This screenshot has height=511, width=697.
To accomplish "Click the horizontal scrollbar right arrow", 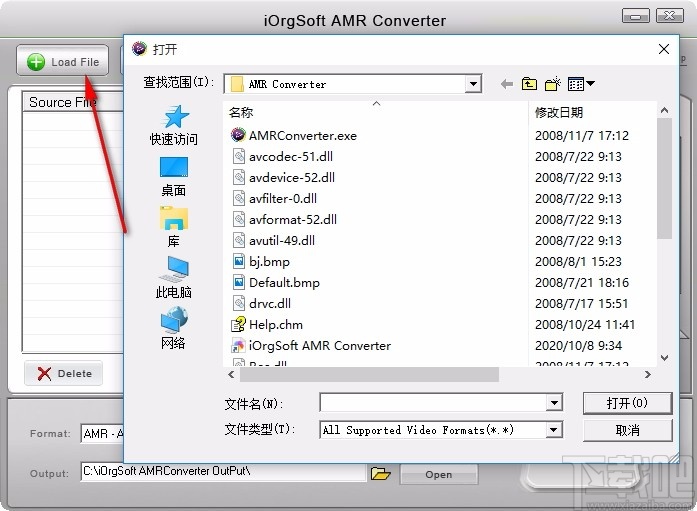I will (x=648, y=375).
